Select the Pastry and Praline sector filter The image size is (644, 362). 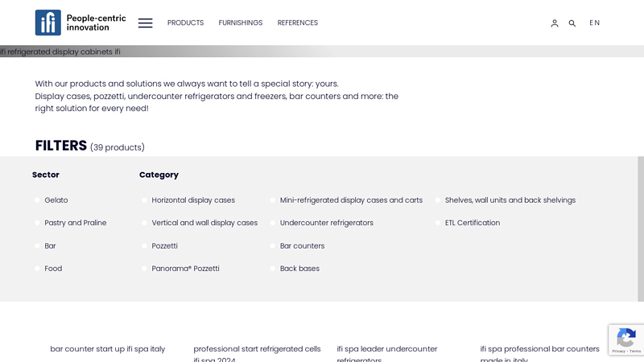click(x=71, y=223)
